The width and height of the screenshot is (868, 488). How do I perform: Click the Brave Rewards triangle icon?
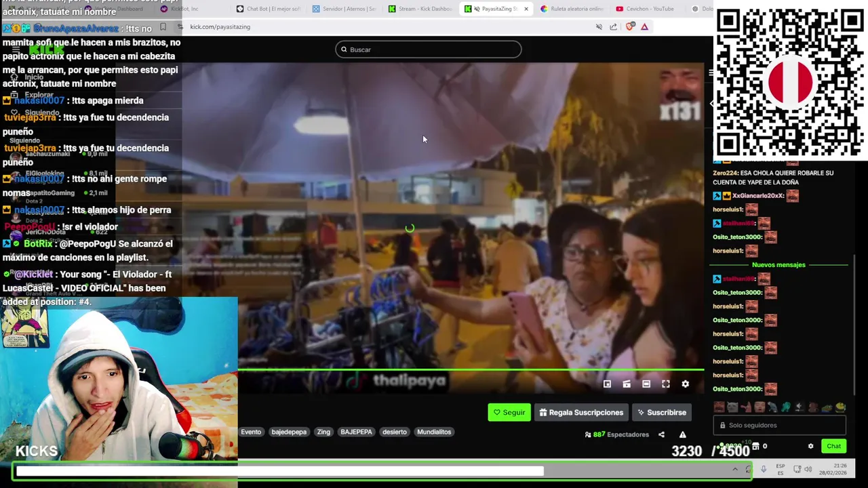644,26
